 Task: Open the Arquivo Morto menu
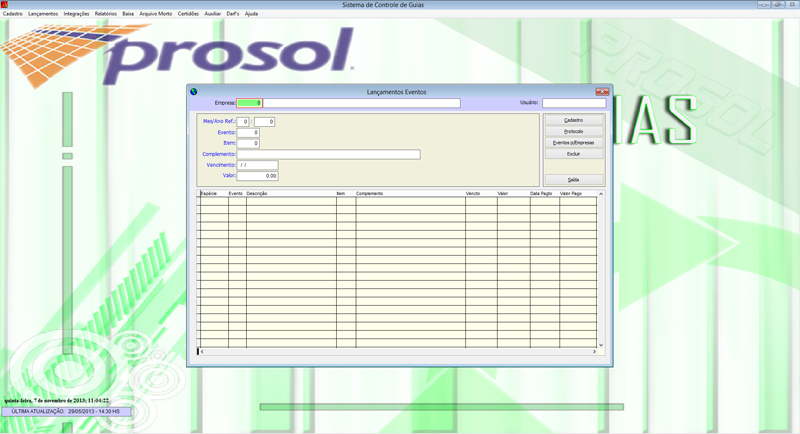156,14
